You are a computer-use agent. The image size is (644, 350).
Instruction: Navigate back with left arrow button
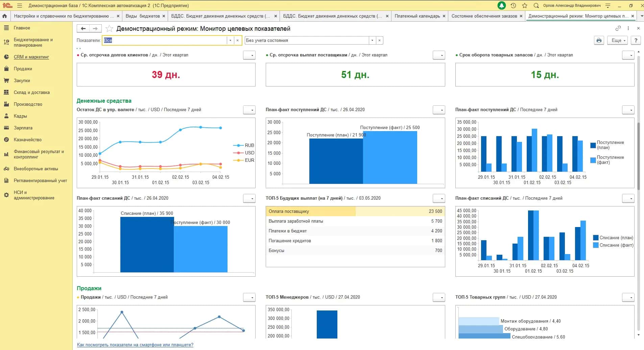pos(83,29)
